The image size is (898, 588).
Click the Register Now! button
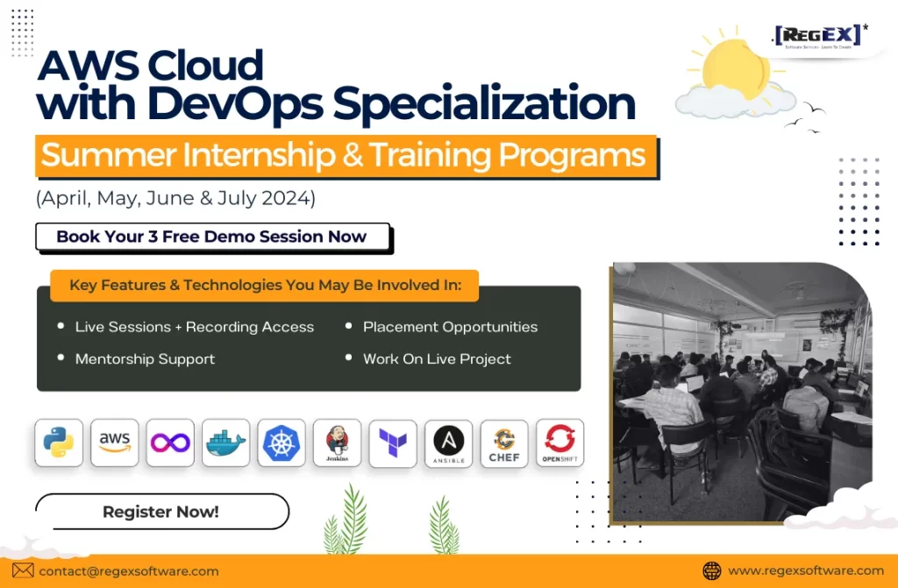(162, 511)
